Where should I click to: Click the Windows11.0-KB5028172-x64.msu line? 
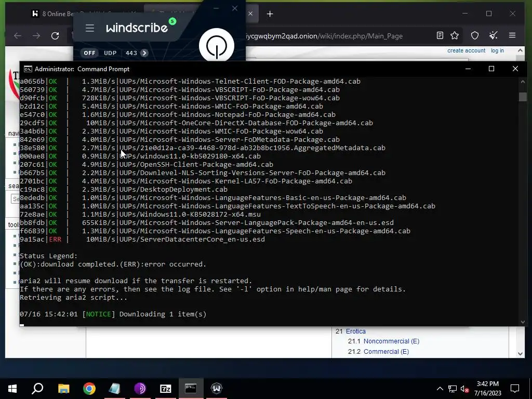coord(190,215)
